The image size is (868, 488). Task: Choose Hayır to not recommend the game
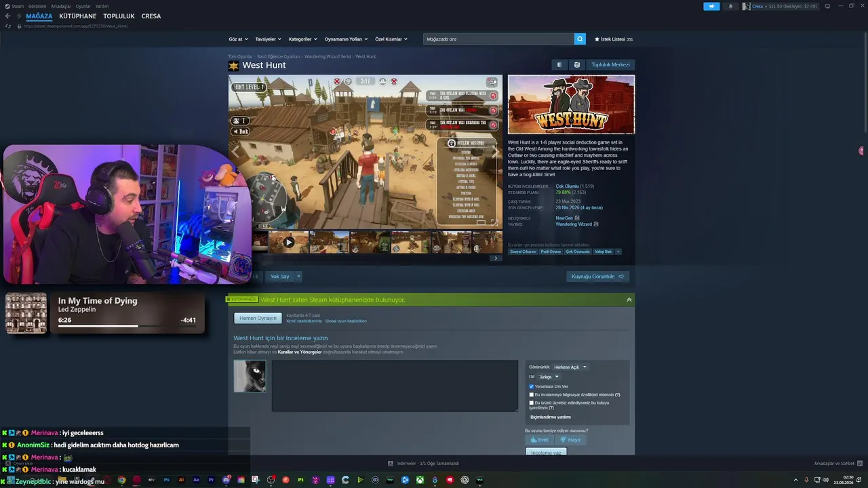tap(570, 440)
